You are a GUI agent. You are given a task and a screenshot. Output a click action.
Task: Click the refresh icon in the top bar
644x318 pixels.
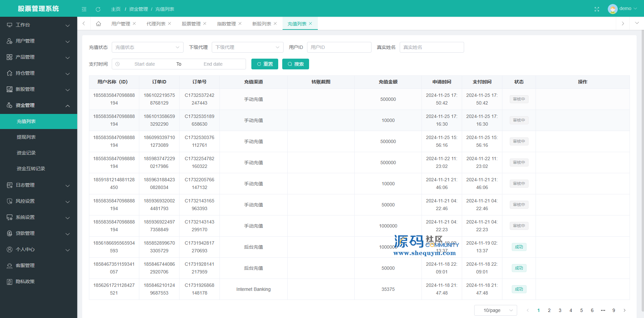[98, 9]
